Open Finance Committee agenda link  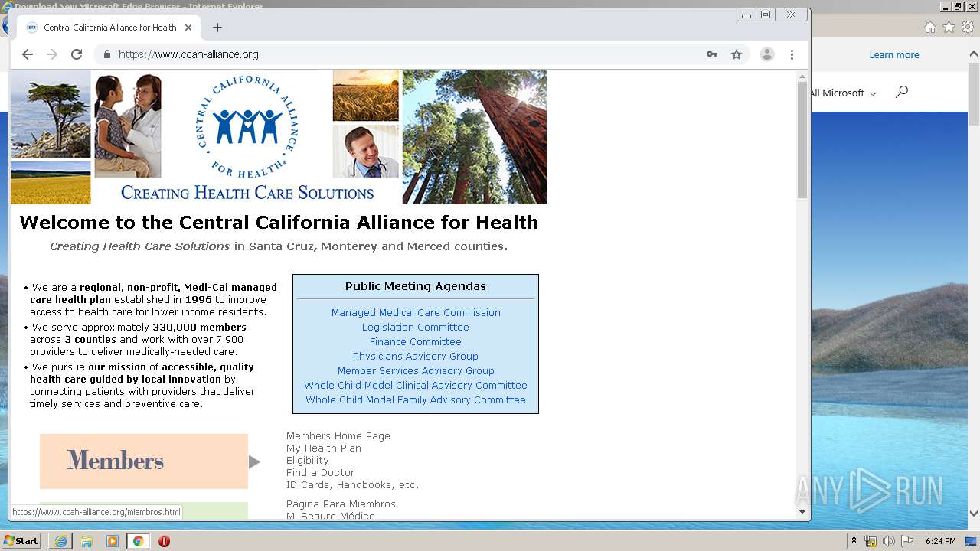click(416, 341)
